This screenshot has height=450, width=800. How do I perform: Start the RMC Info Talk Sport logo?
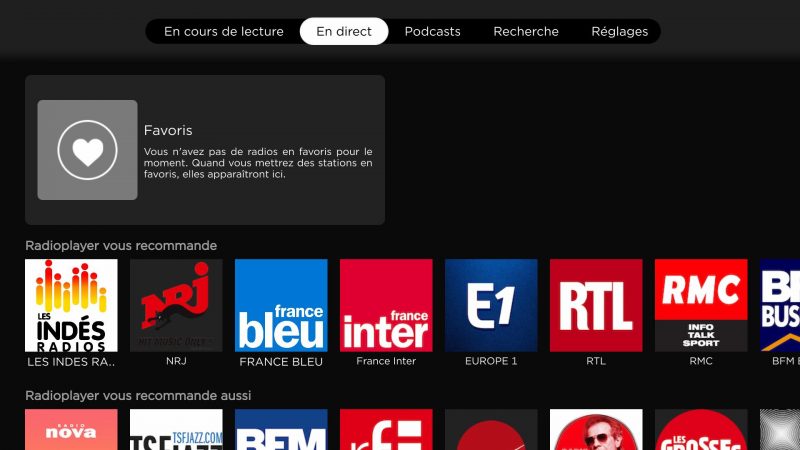pos(701,305)
